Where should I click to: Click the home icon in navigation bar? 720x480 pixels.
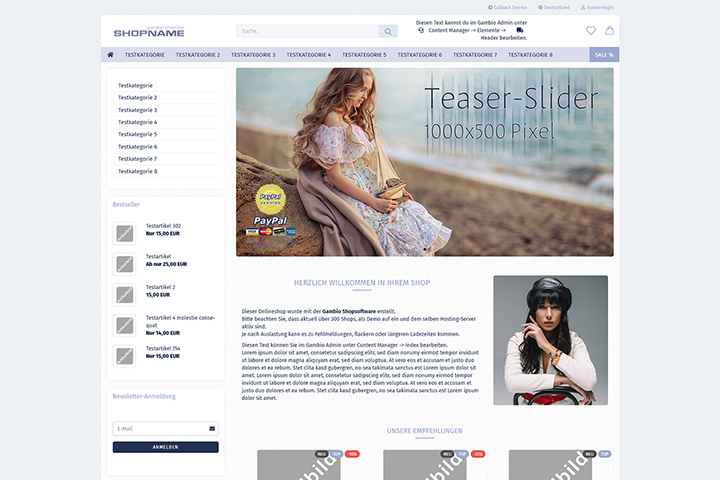pos(110,55)
